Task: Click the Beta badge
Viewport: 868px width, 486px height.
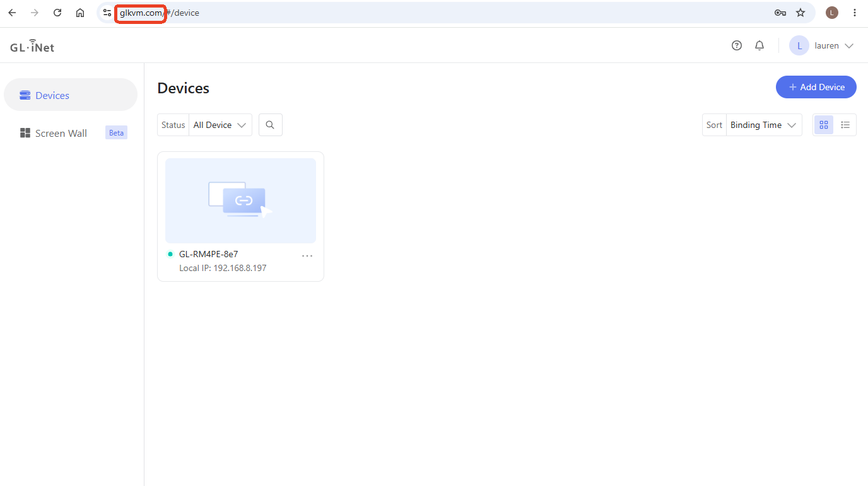Action: [116, 133]
